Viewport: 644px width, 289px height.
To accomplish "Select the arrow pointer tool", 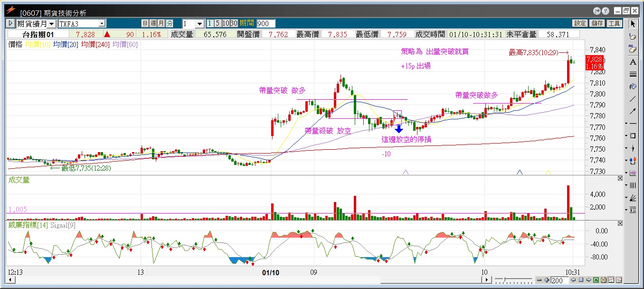I will point(633,24).
